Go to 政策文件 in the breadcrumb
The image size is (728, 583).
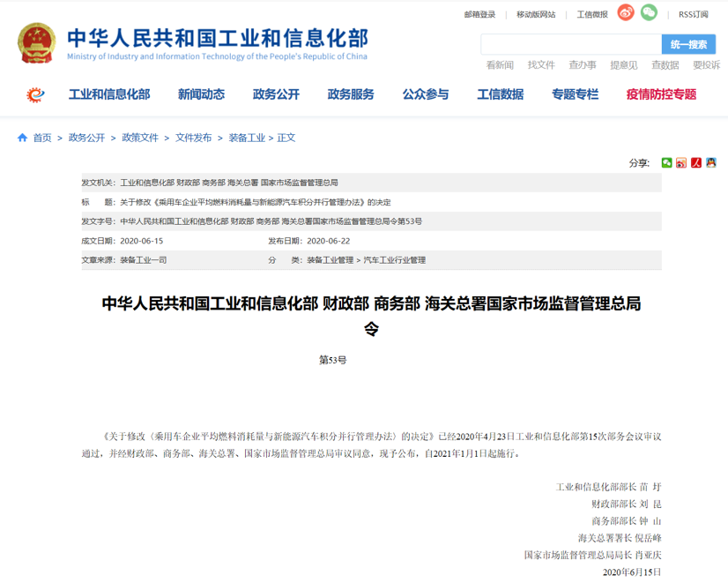(x=140, y=138)
